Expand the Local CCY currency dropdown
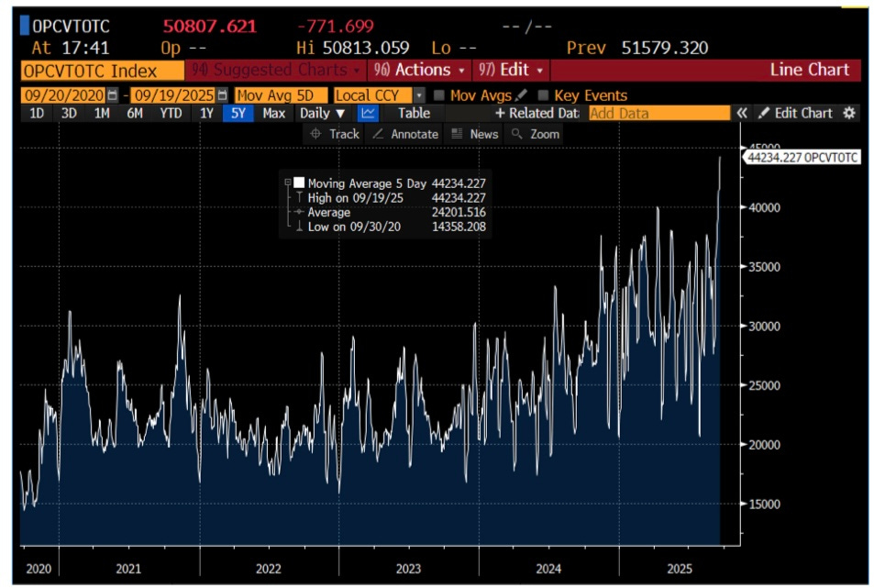874x588 pixels. [x=420, y=95]
